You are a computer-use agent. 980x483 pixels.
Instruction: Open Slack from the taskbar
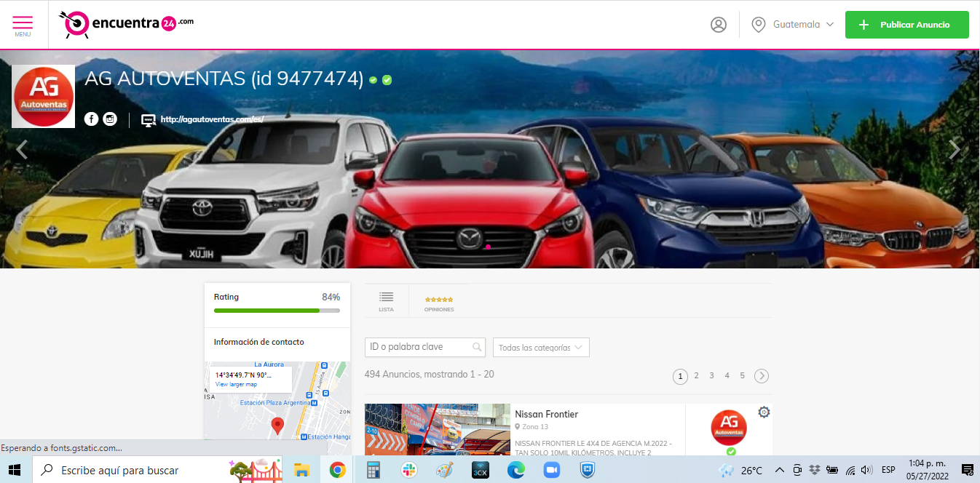(x=409, y=471)
